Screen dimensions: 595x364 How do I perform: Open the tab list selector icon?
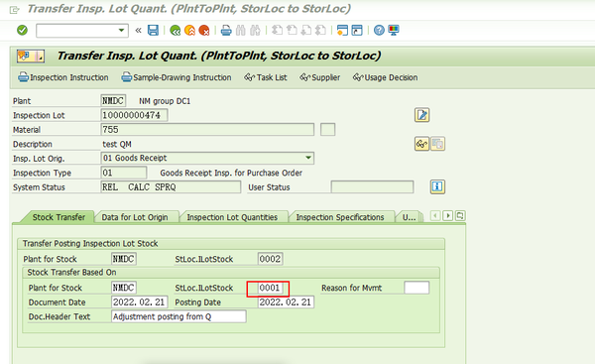pyautogui.click(x=460, y=216)
